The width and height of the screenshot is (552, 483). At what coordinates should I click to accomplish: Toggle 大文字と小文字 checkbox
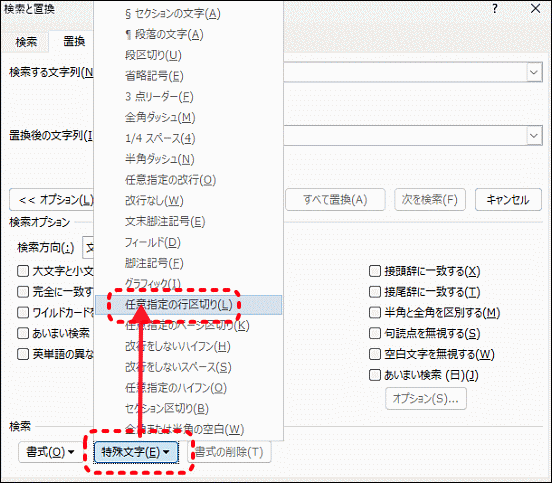(23, 271)
